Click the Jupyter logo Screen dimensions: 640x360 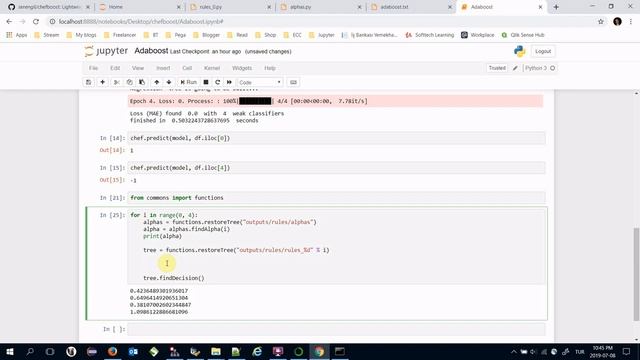tap(106, 51)
